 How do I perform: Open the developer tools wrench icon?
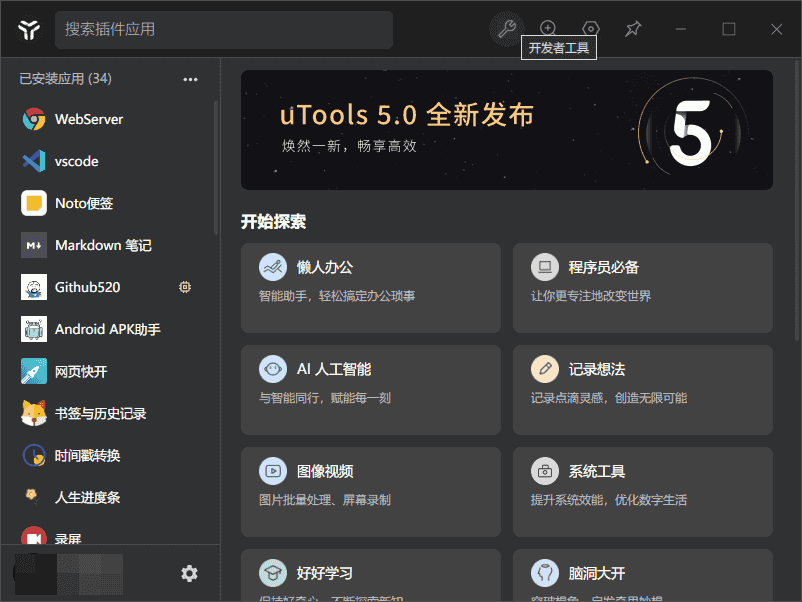(x=506, y=29)
